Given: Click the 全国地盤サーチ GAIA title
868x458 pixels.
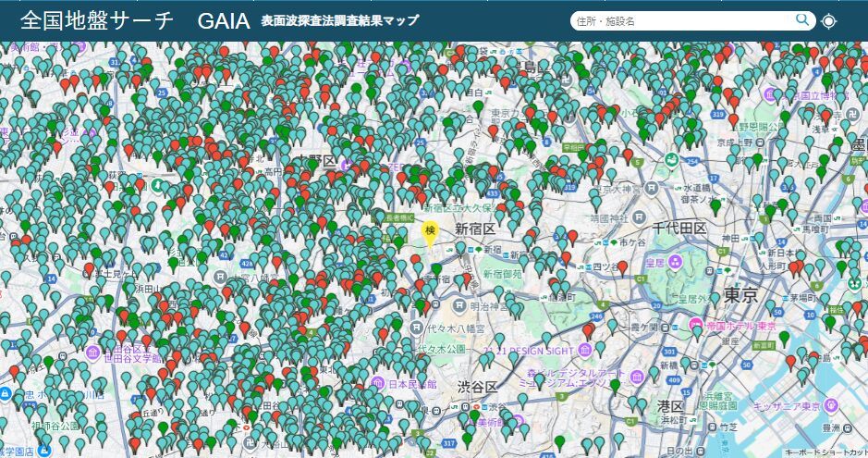Looking at the screenshot, I should [x=135, y=21].
